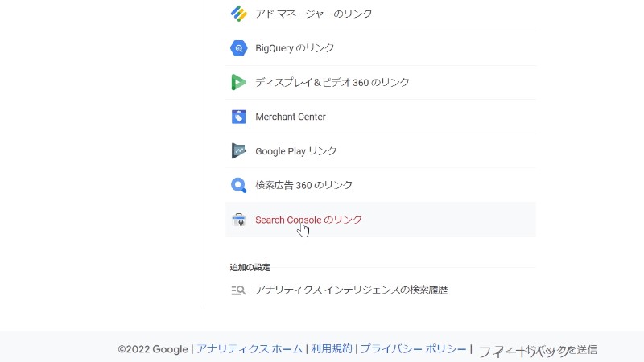The width and height of the screenshot is (644, 362).
Task: Open BigQuery のリンク
Action: pyautogui.click(x=295, y=48)
